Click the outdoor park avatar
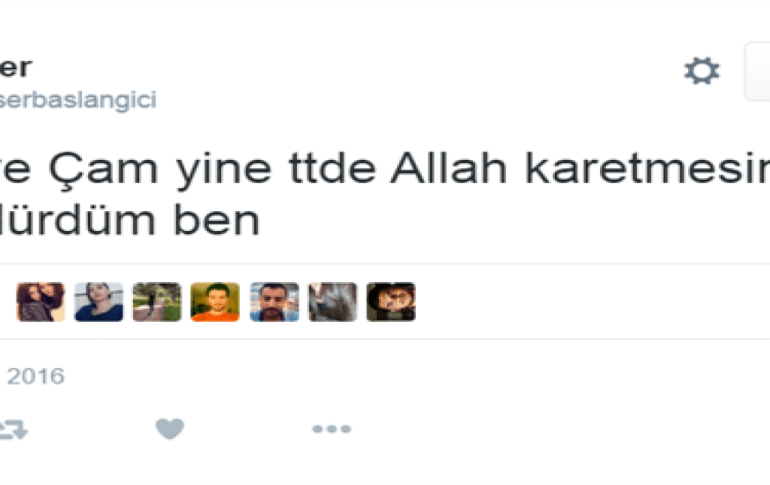This screenshot has height=485, width=770. tap(157, 302)
